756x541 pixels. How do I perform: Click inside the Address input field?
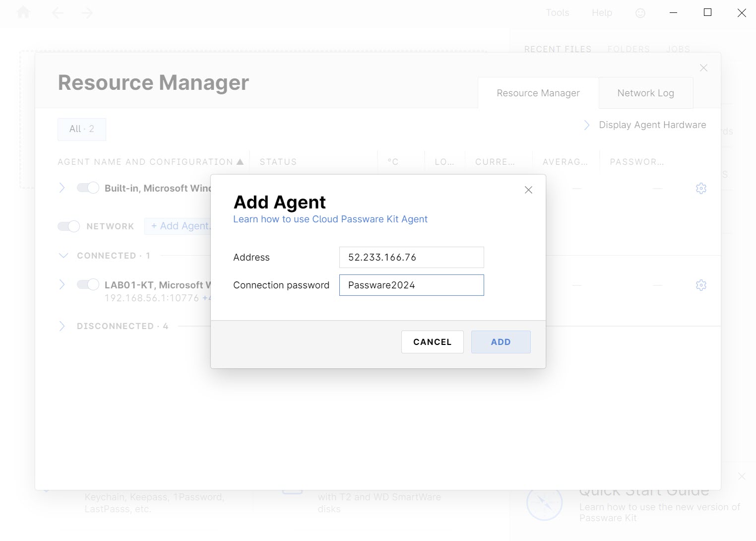tap(411, 257)
